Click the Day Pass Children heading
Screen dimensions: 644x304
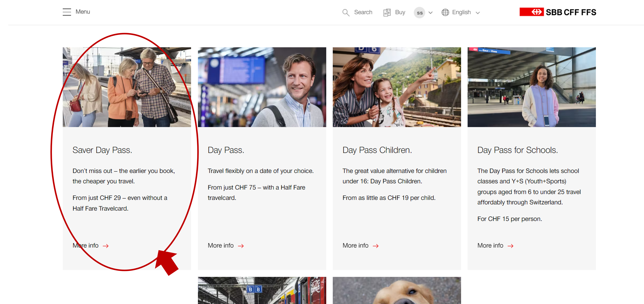[x=377, y=150]
